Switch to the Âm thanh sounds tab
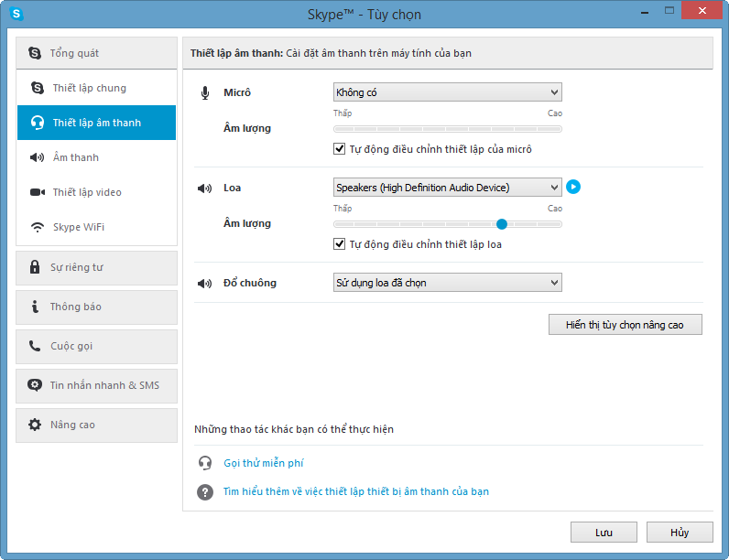The image size is (729, 560). 76,157
